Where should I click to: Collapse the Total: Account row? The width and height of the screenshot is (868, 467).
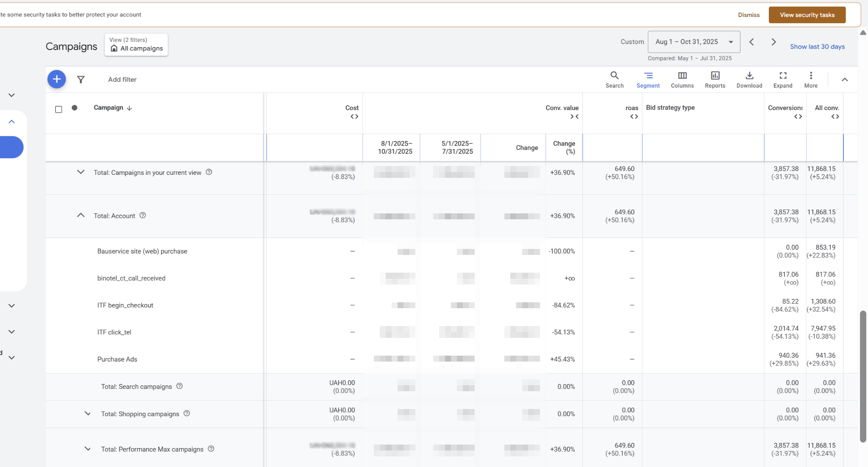click(81, 215)
